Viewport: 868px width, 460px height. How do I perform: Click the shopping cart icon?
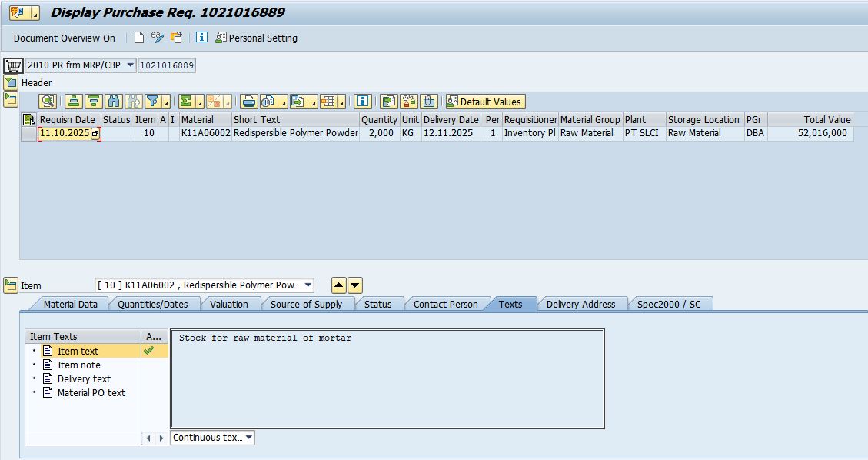point(12,65)
